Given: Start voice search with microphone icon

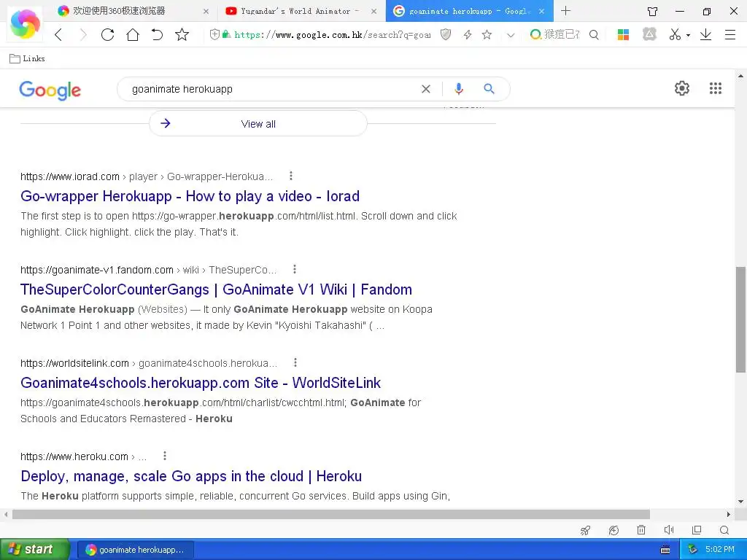Looking at the screenshot, I should point(458,88).
